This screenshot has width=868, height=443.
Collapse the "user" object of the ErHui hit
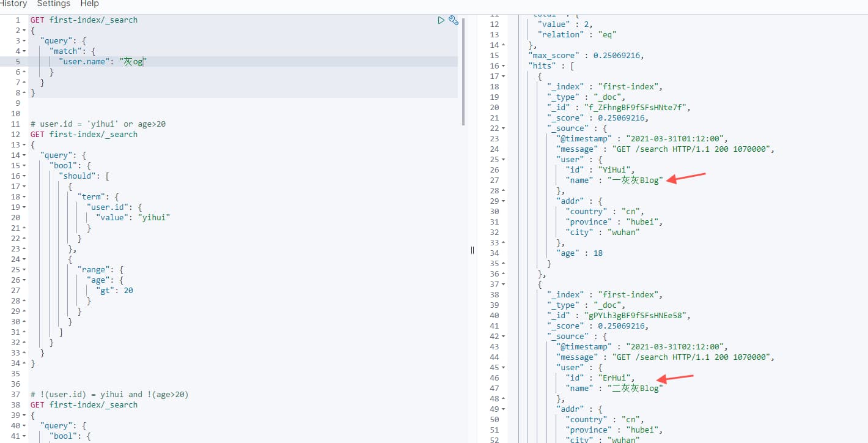click(x=503, y=368)
